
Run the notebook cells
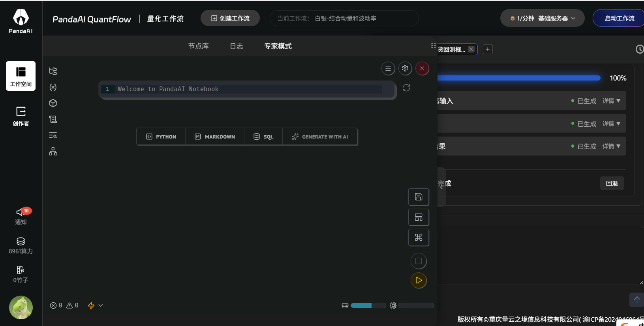[419, 280]
